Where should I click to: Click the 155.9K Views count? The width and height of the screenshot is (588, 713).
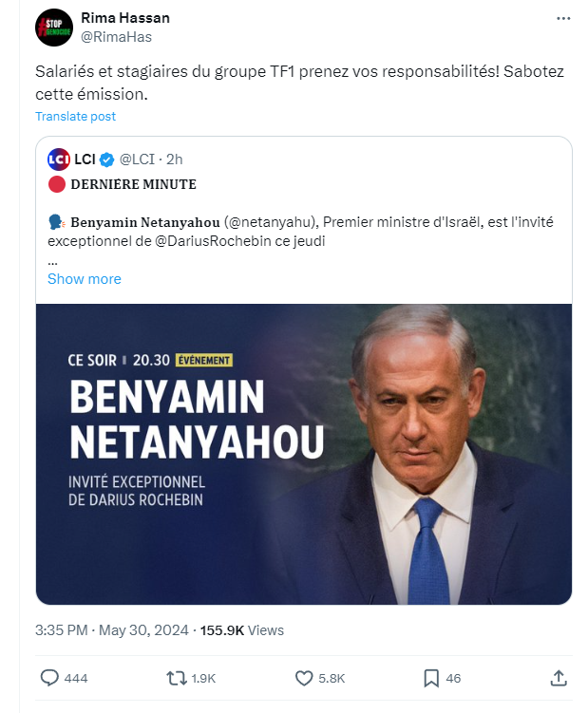point(241,629)
